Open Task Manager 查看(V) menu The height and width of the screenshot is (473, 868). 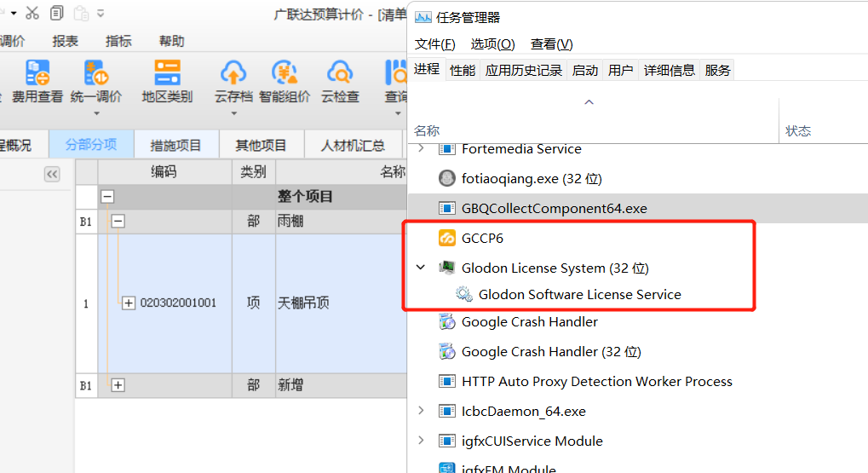coord(551,43)
